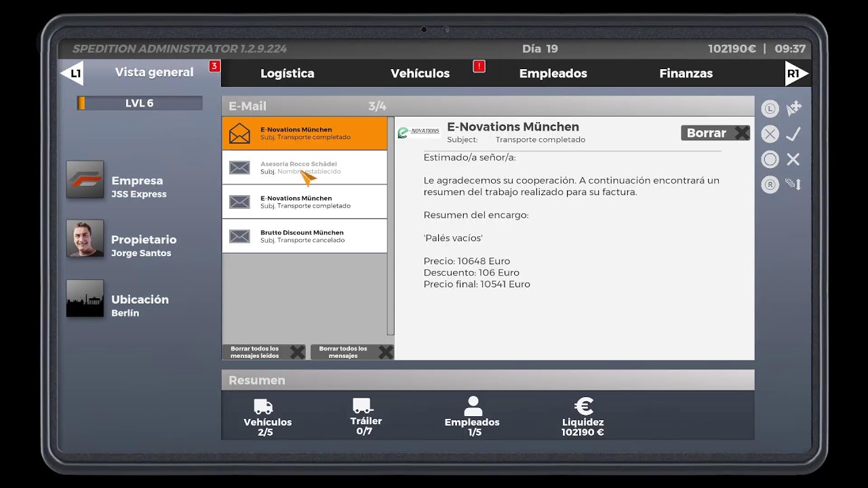868x488 pixels.
Task: Click the 102190€ balance in top bar
Action: (x=732, y=49)
